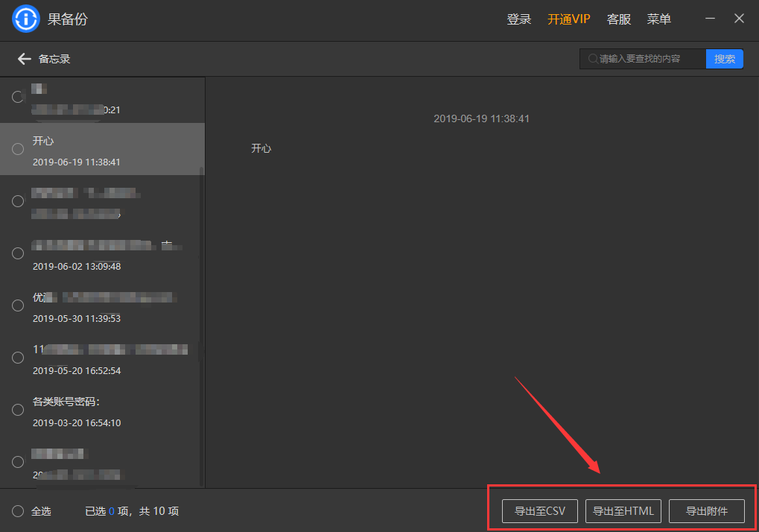The image size is (759, 532).
Task: Click 导出附件 button
Action: (x=707, y=511)
